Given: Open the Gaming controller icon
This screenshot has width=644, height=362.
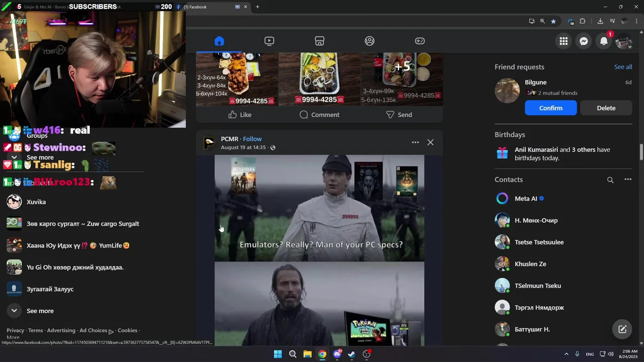Looking at the screenshot, I should [420, 41].
